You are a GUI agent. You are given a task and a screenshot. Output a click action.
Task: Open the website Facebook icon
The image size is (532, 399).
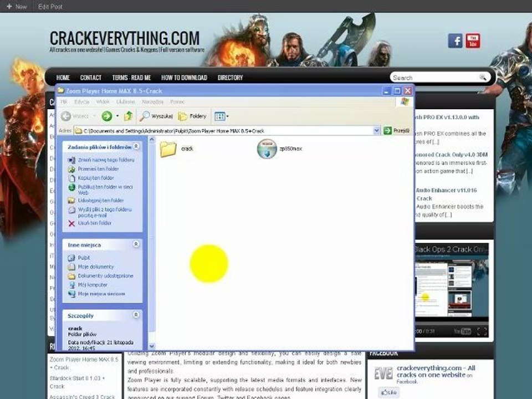click(455, 40)
